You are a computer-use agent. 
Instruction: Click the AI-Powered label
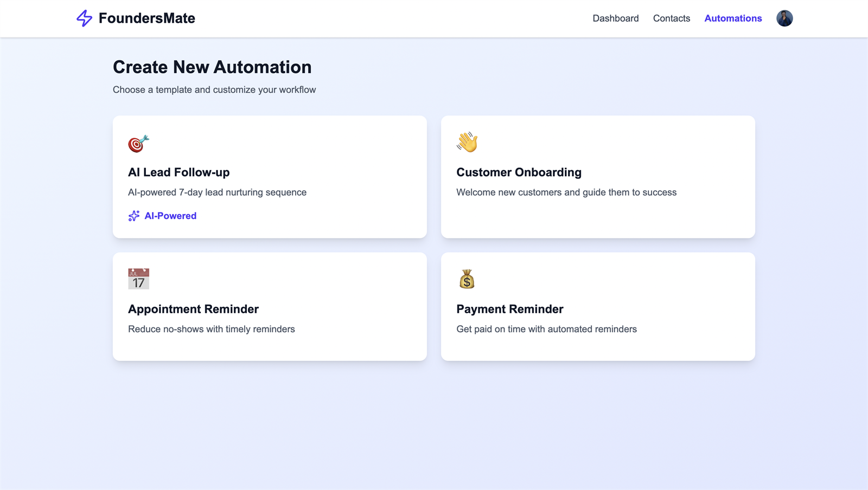tap(170, 216)
